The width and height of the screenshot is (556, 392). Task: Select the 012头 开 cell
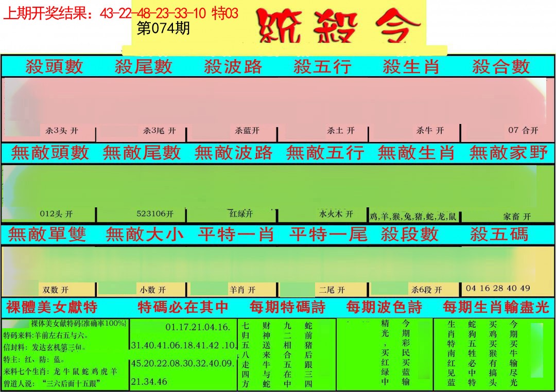[56, 214]
